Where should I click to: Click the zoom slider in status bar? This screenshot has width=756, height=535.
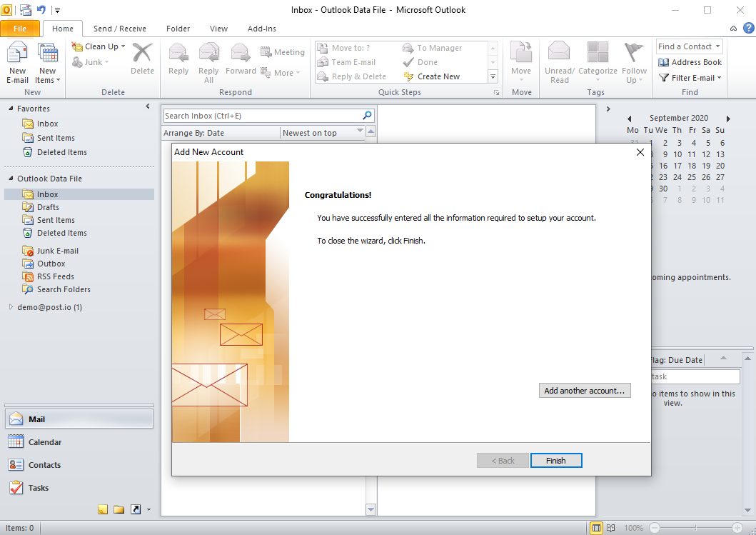click(695, 528)
